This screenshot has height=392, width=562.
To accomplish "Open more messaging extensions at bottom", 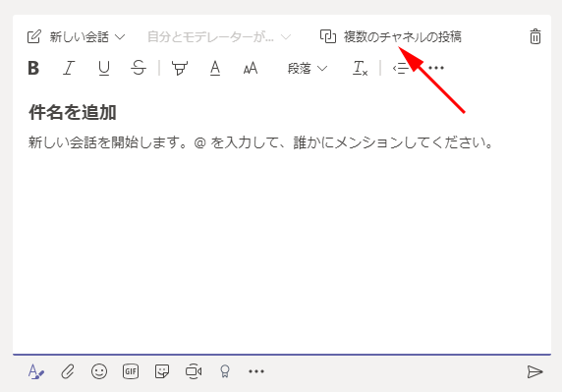I will tap(256, 371).
